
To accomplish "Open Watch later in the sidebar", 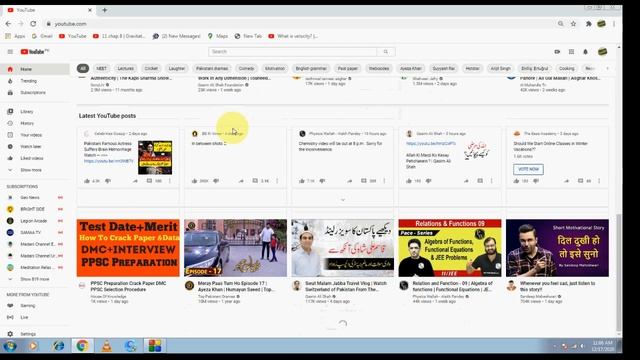I will pos(35,147).
